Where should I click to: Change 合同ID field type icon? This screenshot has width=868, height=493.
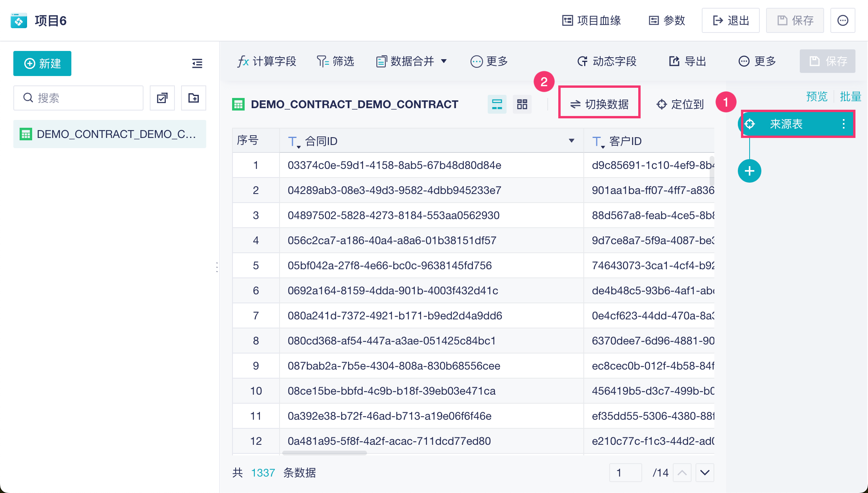point(293,141)
